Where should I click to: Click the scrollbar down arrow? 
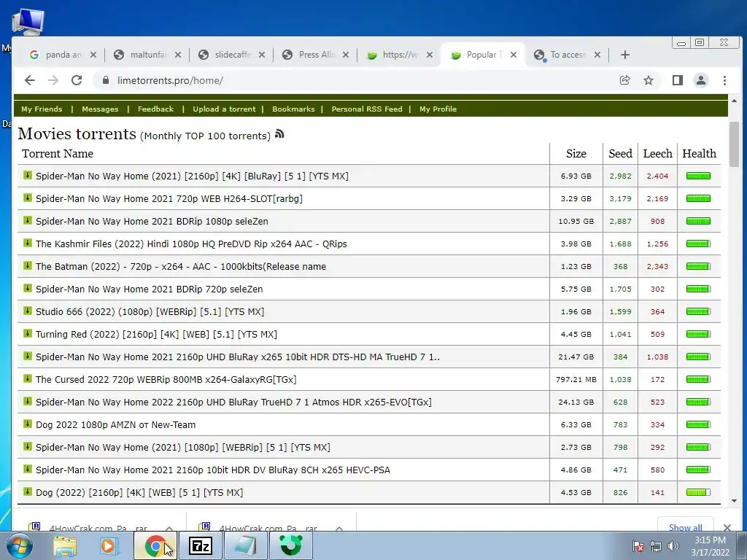pos(734,501)
